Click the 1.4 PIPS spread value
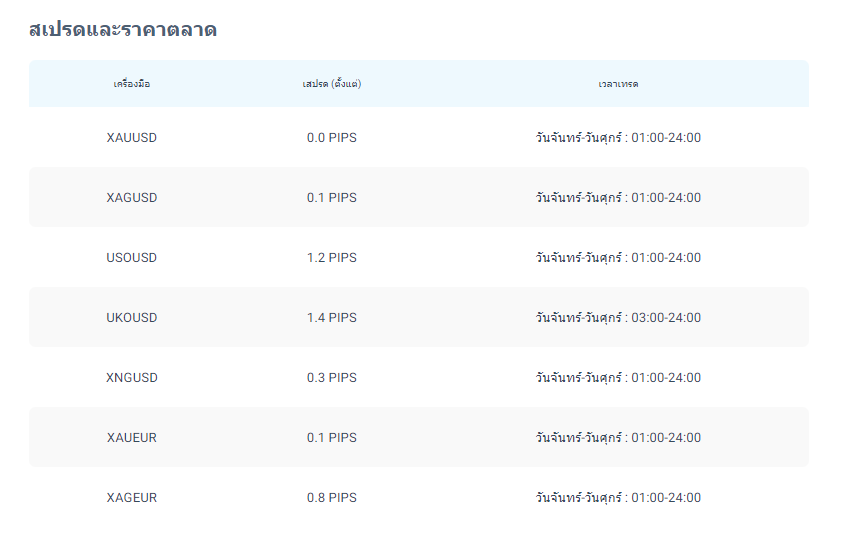Viewport: 841px width, 547px height. pos(332,318)
